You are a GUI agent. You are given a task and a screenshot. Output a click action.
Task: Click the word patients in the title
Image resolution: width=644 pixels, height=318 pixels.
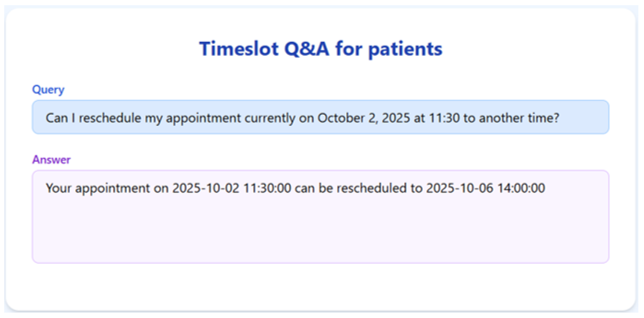pyautogui.click(x=405, y=49)
